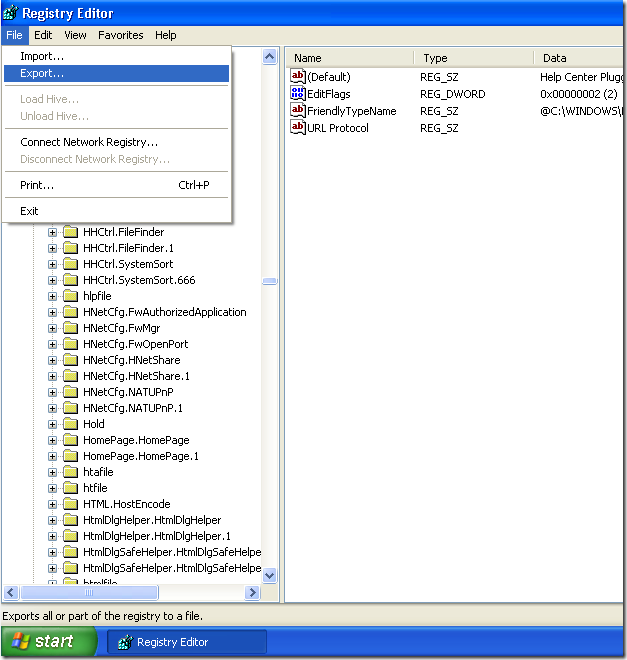627x660 pixels.
Task: Click the horizontal scrollbar thumb in tree
Action: tap(89, 593)
